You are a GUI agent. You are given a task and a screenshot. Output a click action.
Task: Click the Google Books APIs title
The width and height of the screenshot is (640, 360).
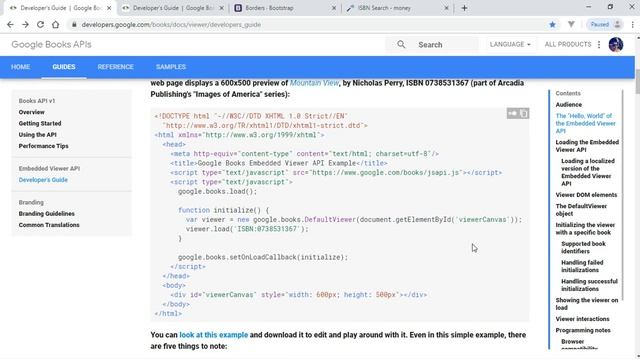pyautogui.click(x=51, y=44)
